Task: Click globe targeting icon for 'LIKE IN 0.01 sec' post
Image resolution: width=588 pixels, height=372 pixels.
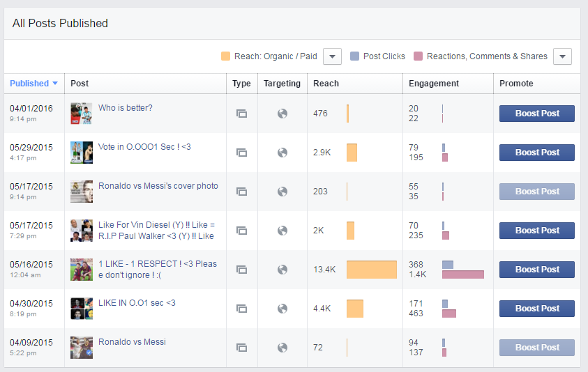Action: coord(282,309)
